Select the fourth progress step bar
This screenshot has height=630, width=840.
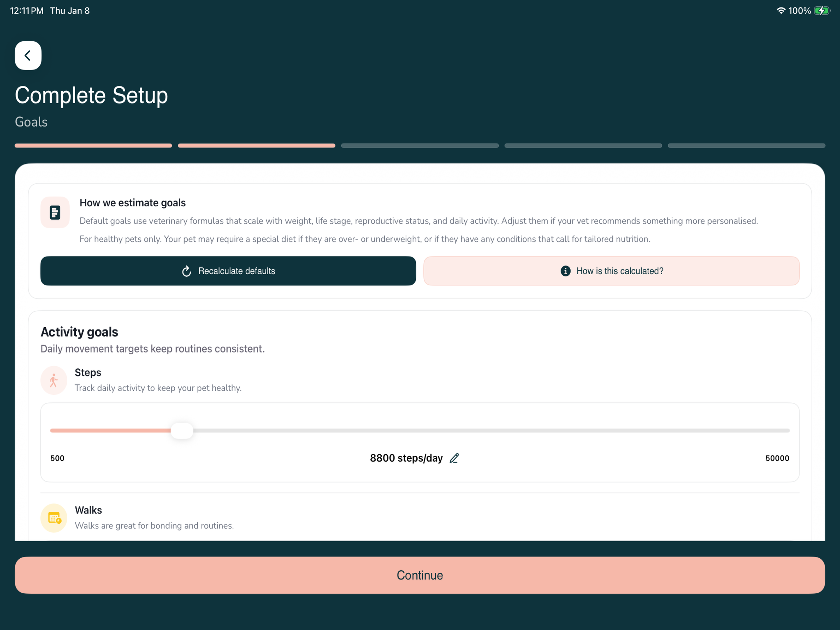(583, 146)
